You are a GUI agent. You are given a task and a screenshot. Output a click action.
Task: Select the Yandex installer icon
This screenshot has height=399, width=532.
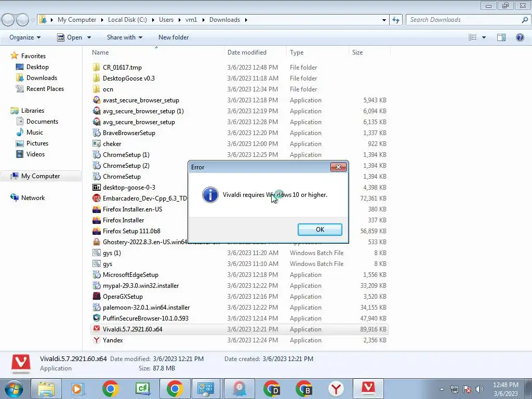pyautogui.click(x=96, y=340)
